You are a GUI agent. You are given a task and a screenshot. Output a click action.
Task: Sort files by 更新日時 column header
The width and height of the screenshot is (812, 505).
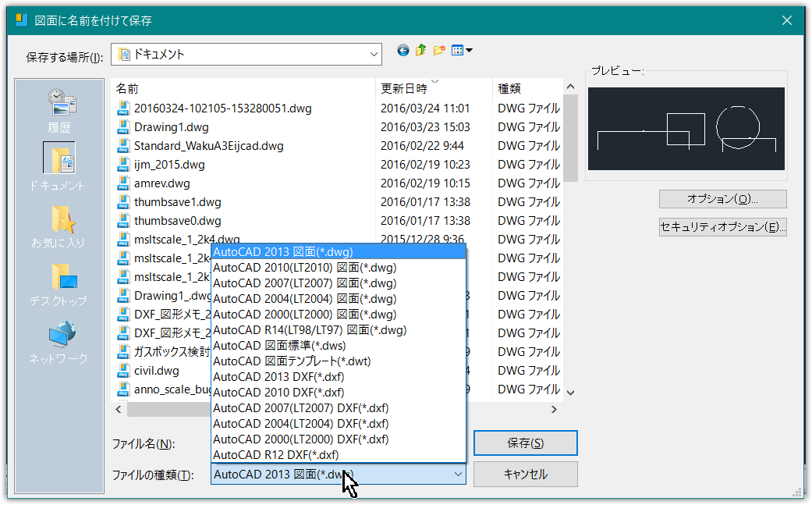click(x=434, y=88)
